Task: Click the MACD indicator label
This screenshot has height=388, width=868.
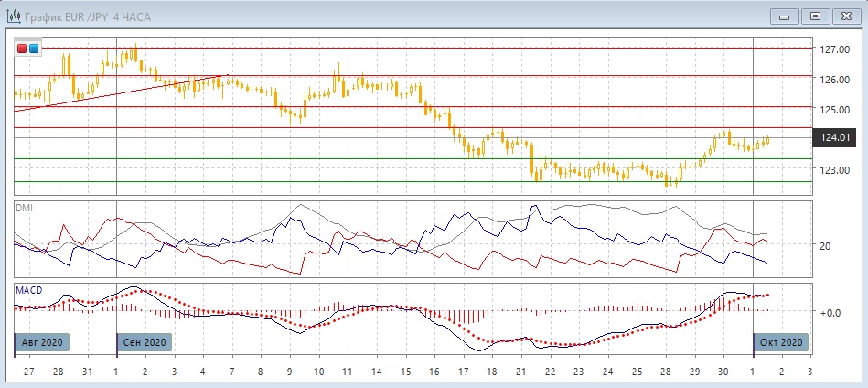Action: [x=27, y=290]
